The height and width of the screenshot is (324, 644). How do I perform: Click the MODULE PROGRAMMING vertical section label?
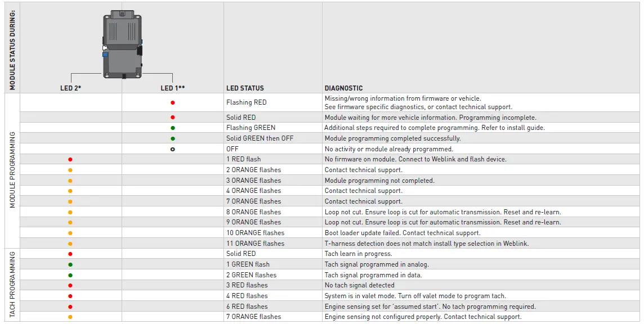[12, 170]
